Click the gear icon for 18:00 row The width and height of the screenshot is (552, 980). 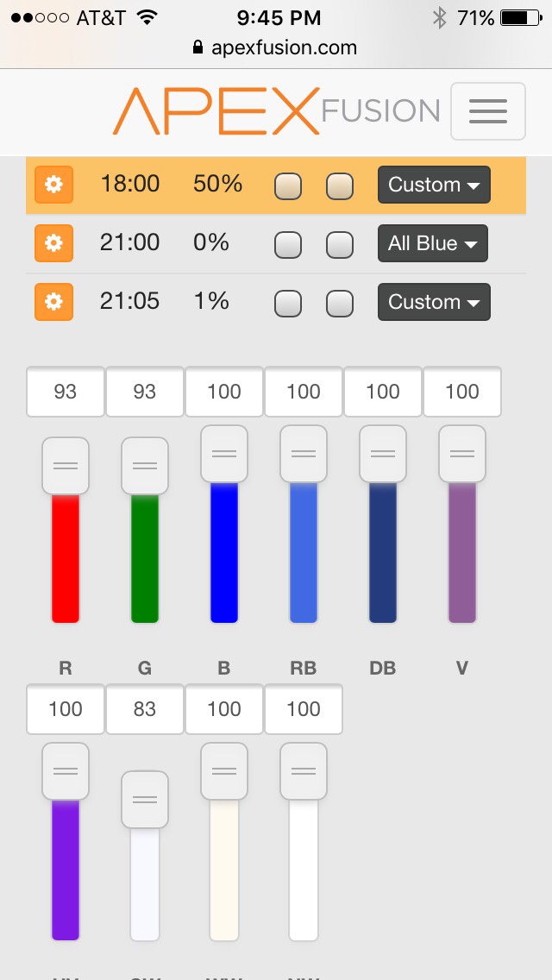tap(53, 185)
